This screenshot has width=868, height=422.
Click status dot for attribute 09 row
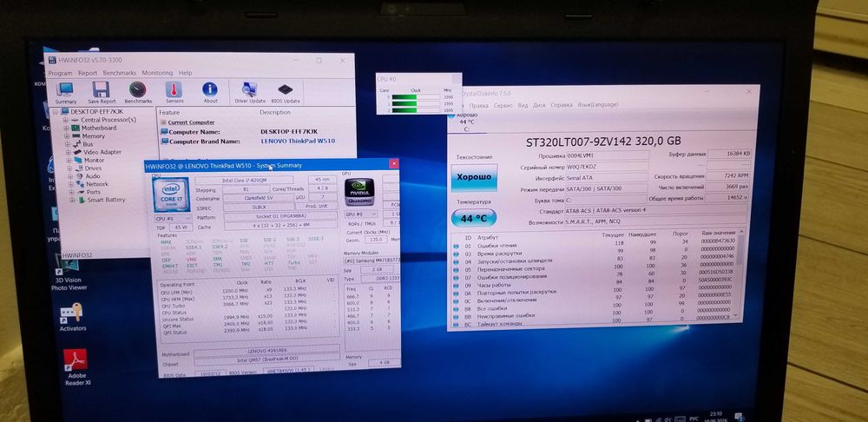(x=457, y=284)
